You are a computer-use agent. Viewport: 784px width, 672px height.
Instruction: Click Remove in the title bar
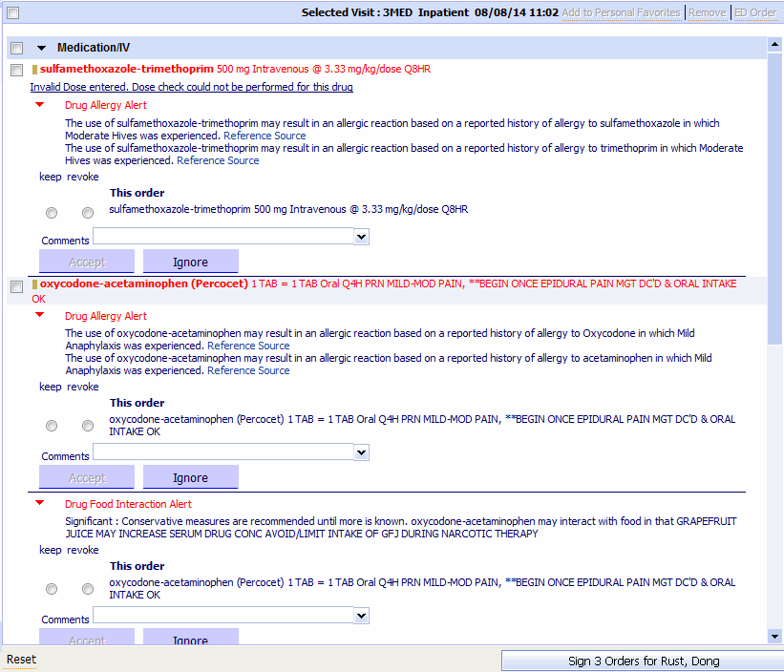tap(707, 11)
